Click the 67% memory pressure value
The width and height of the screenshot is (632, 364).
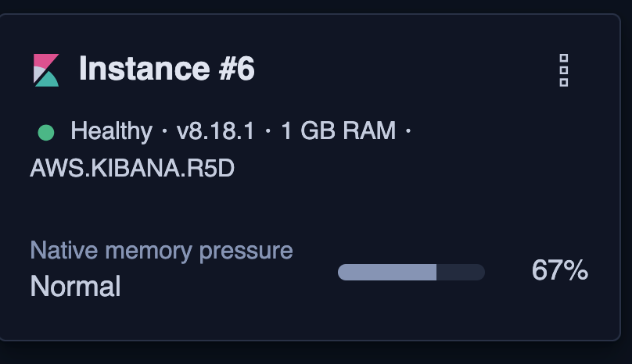(x=560, y=270)
